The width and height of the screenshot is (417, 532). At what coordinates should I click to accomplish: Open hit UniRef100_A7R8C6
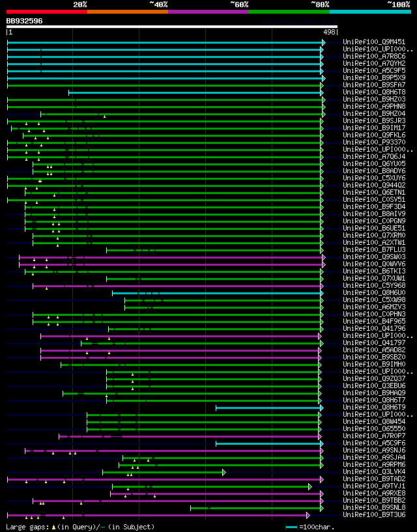[374, 56]
